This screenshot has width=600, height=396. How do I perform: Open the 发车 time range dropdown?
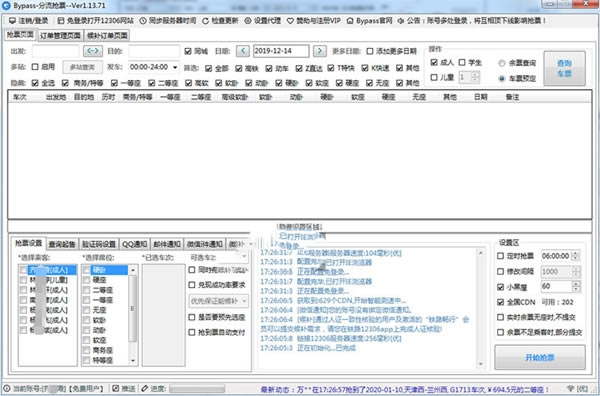click(x=175, y=67)
